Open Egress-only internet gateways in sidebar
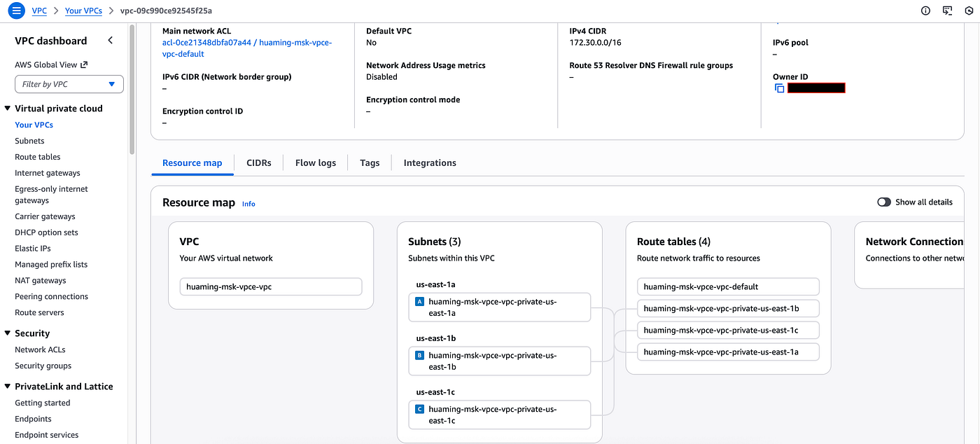The height and width of the screenshot is (444, 980). tap(51, 195)
